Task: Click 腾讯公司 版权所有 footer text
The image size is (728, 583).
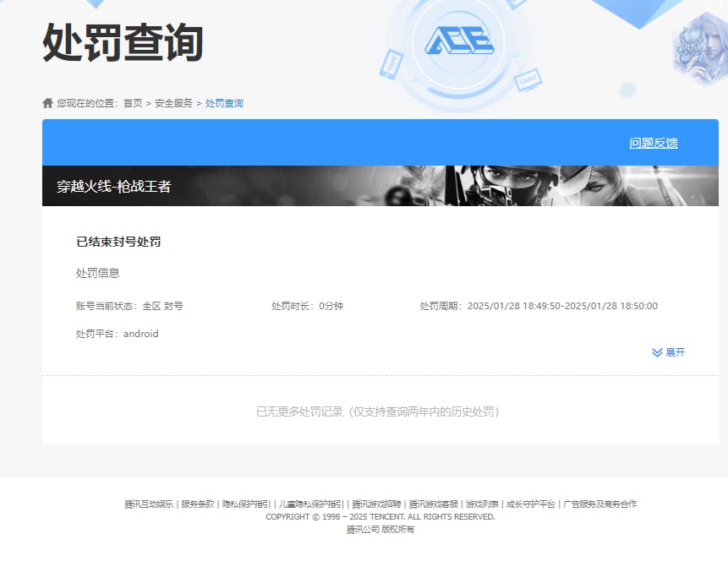Action: 380,529
